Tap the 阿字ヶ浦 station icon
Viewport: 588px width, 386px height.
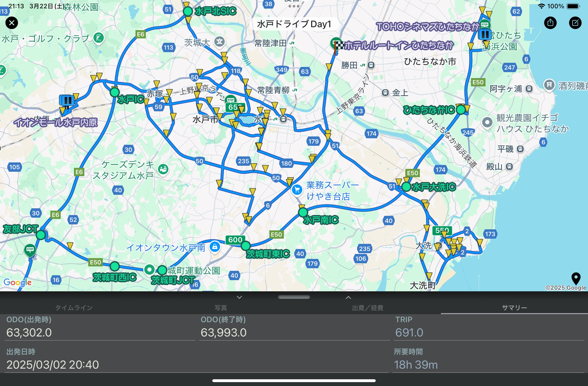pos(529,89)
